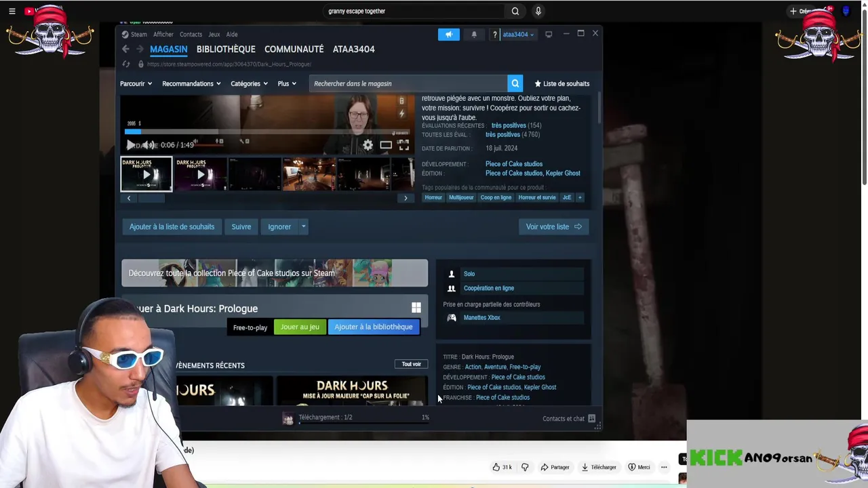Viewport: 868px width, 488px height.
Task: Open the Aide menu
Action: tap(232, 35)
